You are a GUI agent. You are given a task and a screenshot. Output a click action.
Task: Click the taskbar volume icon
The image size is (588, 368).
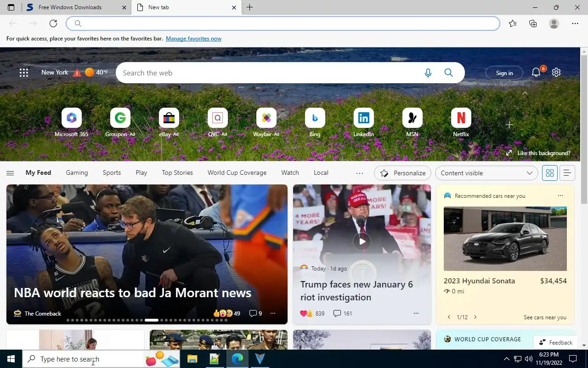pyautogui.click(x=528, y=359)
